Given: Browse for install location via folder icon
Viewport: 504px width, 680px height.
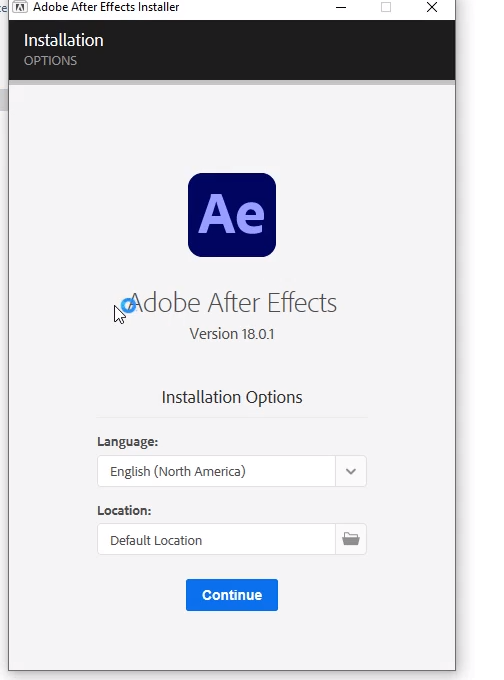Looking at the screenshot, I should (351, 539).
